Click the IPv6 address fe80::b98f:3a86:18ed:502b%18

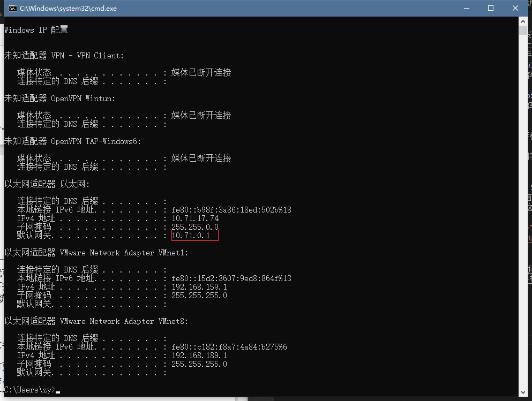(x=231, y=210)
